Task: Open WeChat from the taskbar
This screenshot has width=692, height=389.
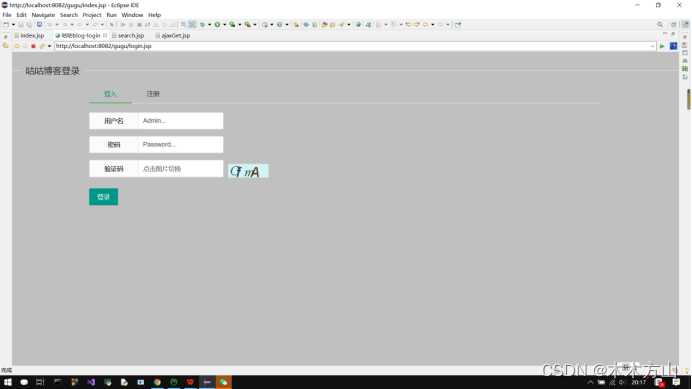Action: 223,382
